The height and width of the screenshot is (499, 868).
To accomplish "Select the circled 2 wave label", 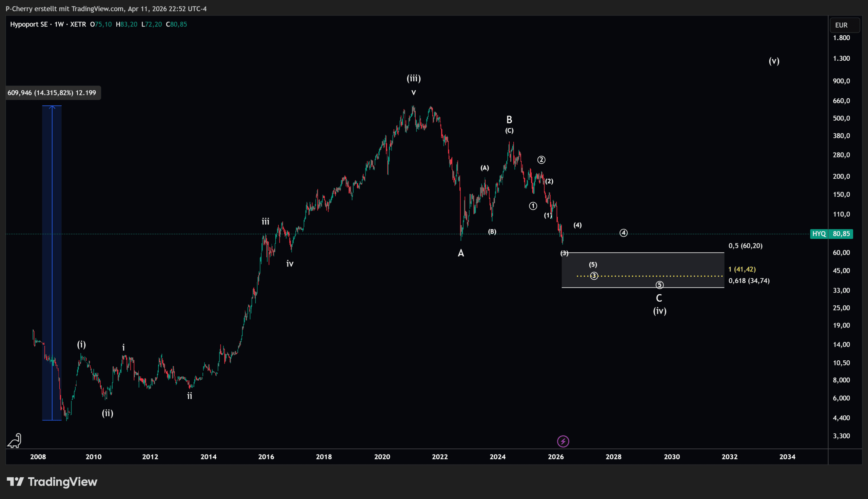I will click(x=541, y=160).
